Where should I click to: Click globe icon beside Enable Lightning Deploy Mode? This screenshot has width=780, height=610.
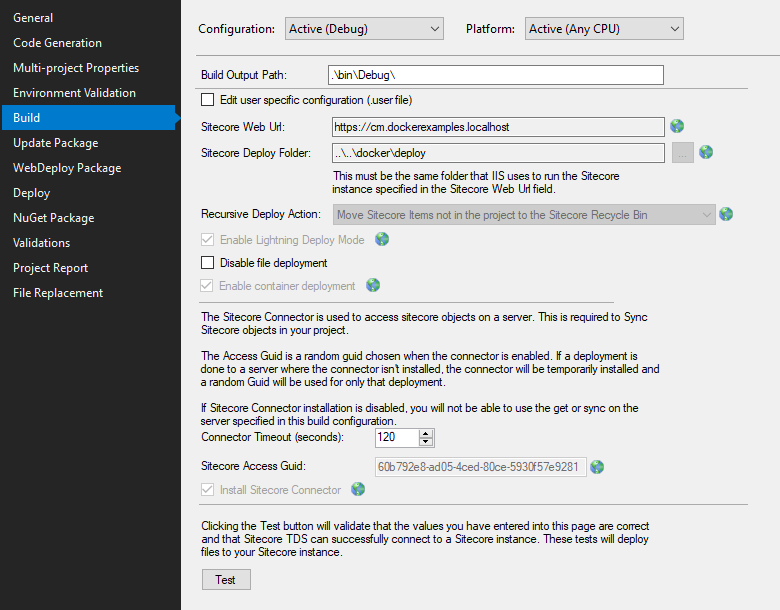coord(382,239)
